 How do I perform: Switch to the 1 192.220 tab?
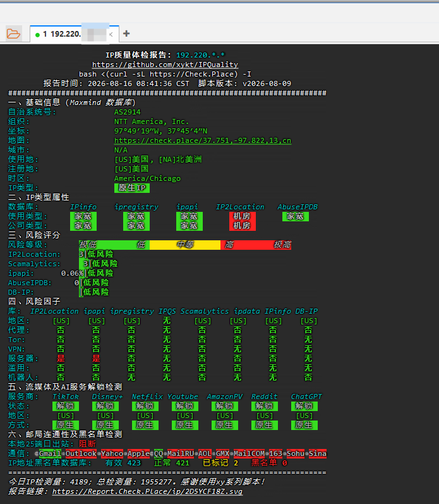[x=75, y=34]
